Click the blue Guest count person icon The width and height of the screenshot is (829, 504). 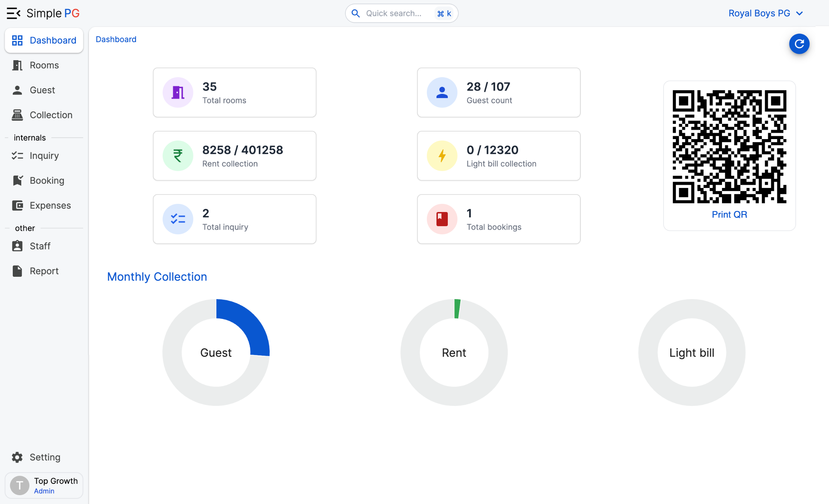[442, 92]
